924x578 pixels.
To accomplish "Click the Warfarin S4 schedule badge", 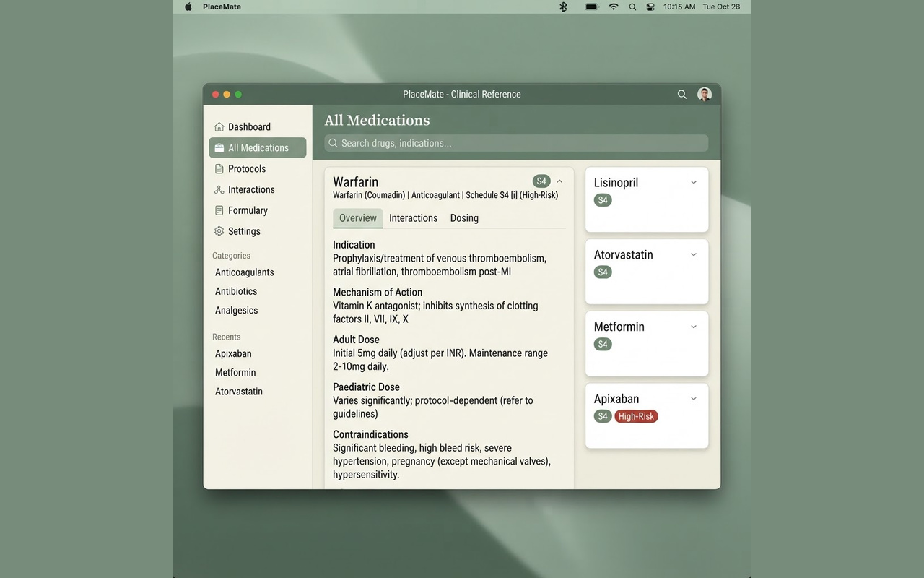I will [541, 181].
